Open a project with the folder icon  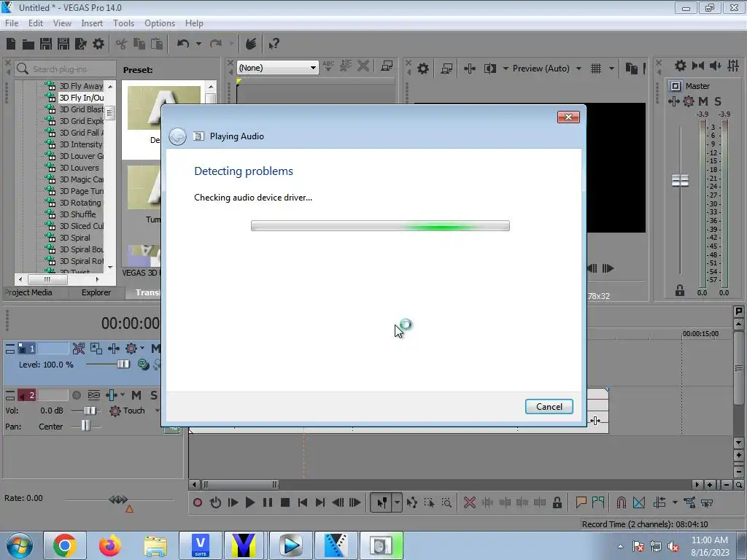28,44
